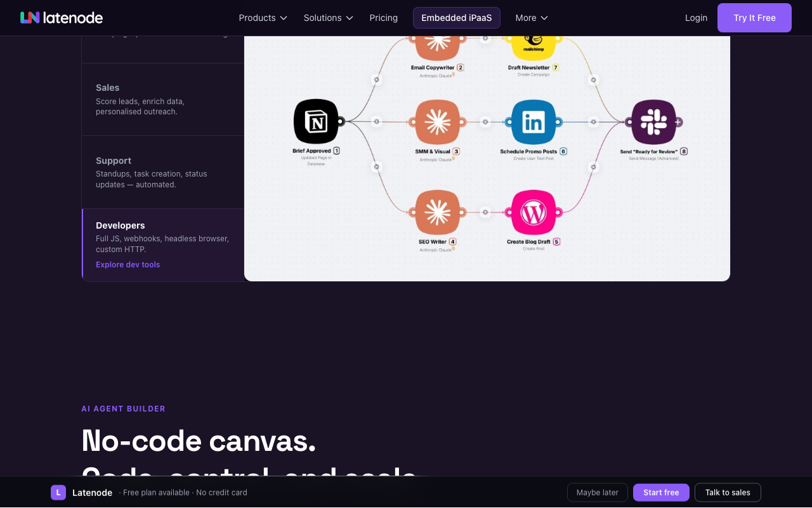812x508 pixels.
Task: Open the Solutions dropdown menu
Action: point(328,18)
